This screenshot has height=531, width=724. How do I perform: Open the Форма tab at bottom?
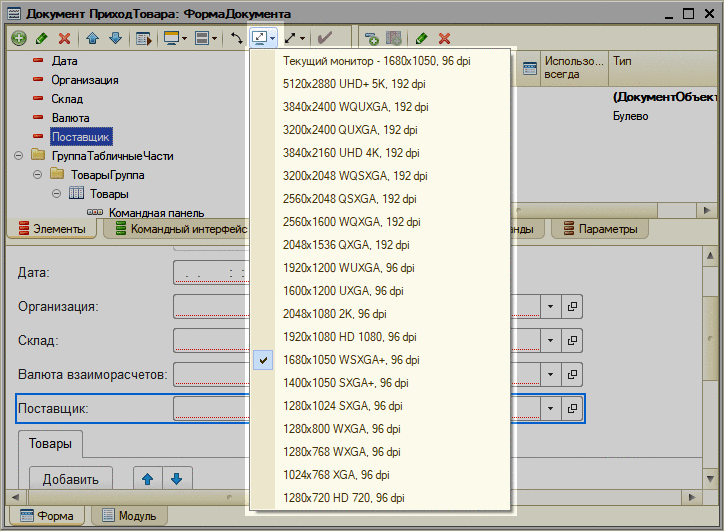point(47,515)
